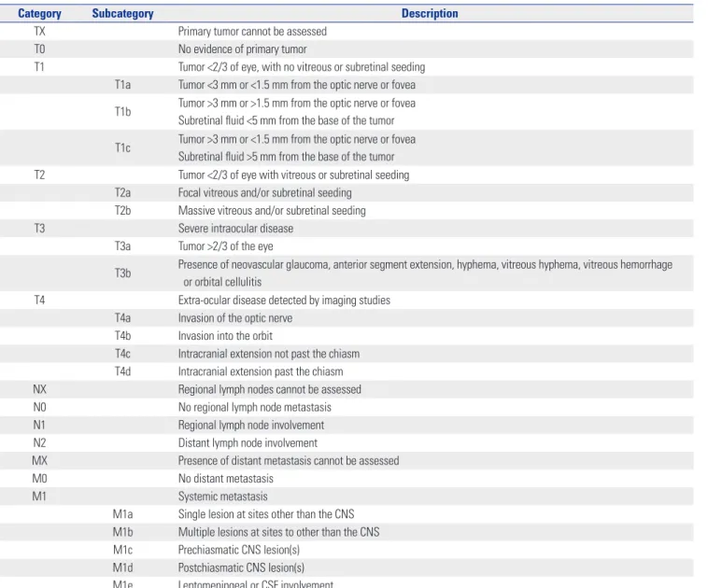Select the N0 category cell
This screenshot has height=588, width=708.
39,407
